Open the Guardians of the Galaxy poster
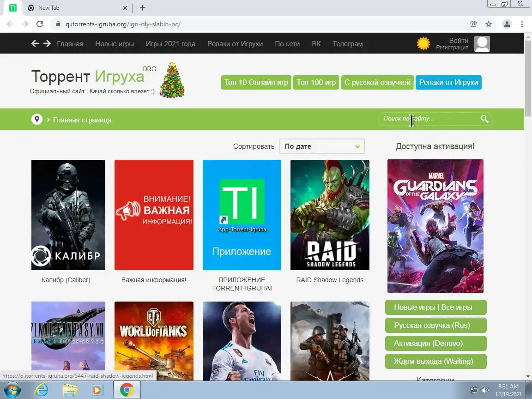Image resolution: width=532 pixels, height=399 pixels. tap(435, 226)
